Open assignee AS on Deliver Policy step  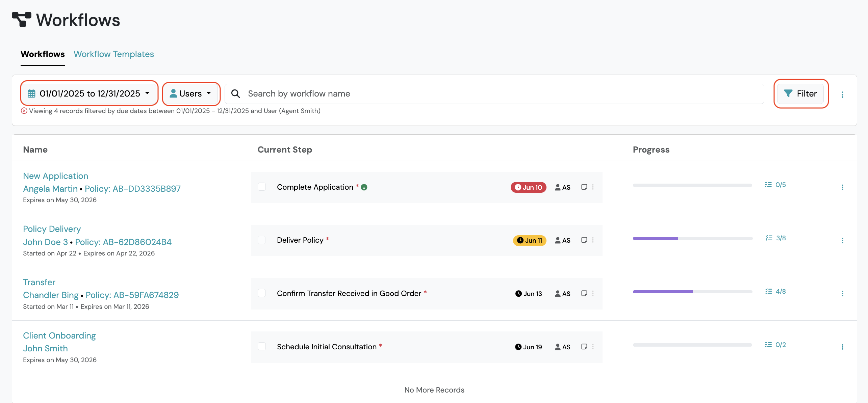(x=562, y=240)
